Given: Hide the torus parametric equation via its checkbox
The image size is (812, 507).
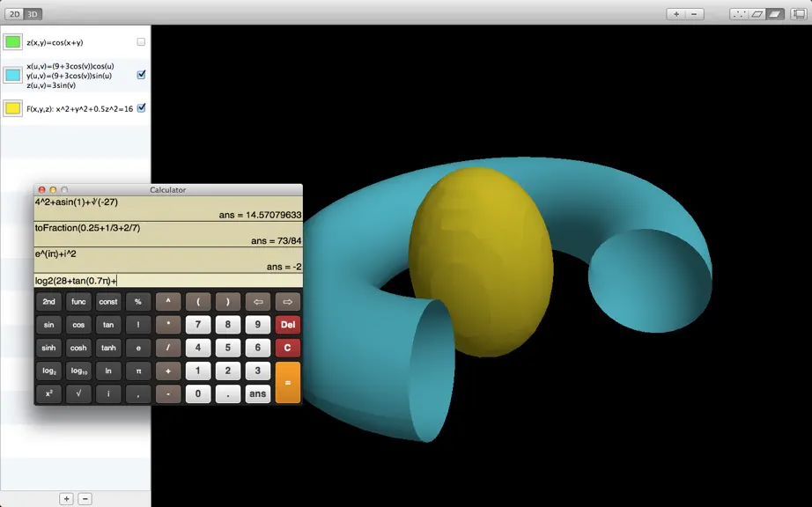Looking at the screenshot, I should (141, 75).
